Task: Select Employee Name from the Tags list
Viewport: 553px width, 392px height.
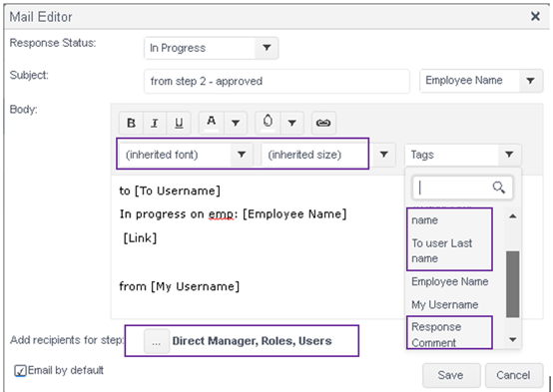Action: point(449,281)
